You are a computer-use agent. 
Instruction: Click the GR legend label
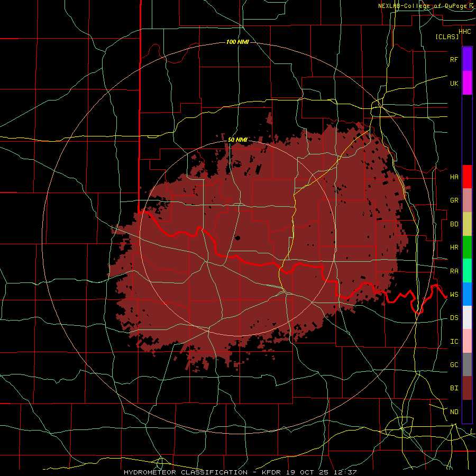(x=454, y=200)
